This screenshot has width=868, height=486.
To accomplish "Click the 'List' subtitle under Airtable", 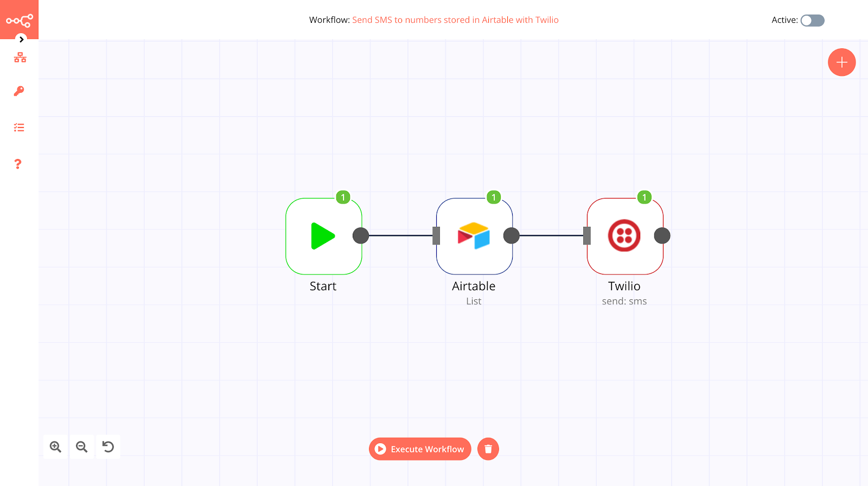I will [x=474, y=302].
